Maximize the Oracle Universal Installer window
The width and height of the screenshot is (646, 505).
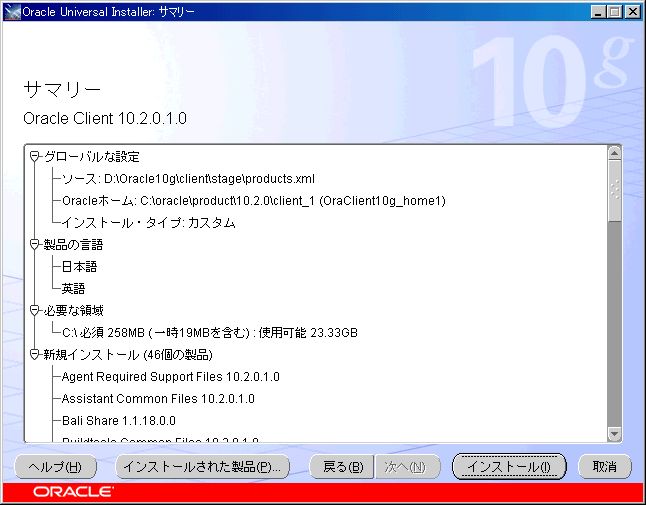[614, 12]
